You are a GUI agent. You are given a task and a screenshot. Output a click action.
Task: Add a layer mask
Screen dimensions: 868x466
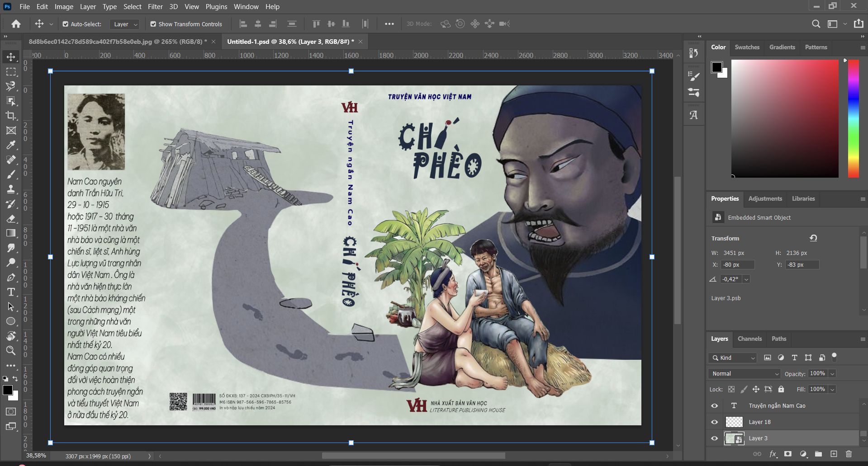(788, 454)
